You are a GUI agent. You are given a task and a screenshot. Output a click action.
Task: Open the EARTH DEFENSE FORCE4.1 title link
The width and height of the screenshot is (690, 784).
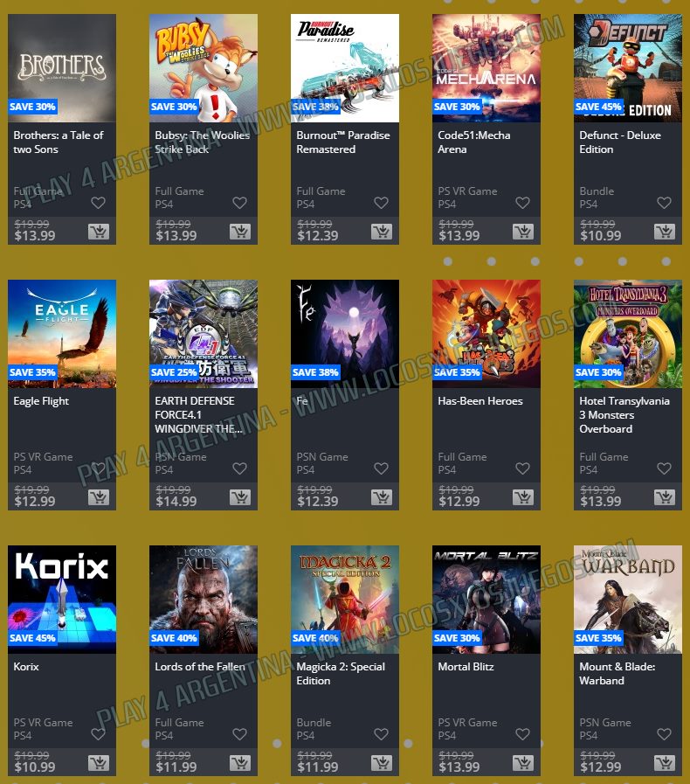point(198,415)
